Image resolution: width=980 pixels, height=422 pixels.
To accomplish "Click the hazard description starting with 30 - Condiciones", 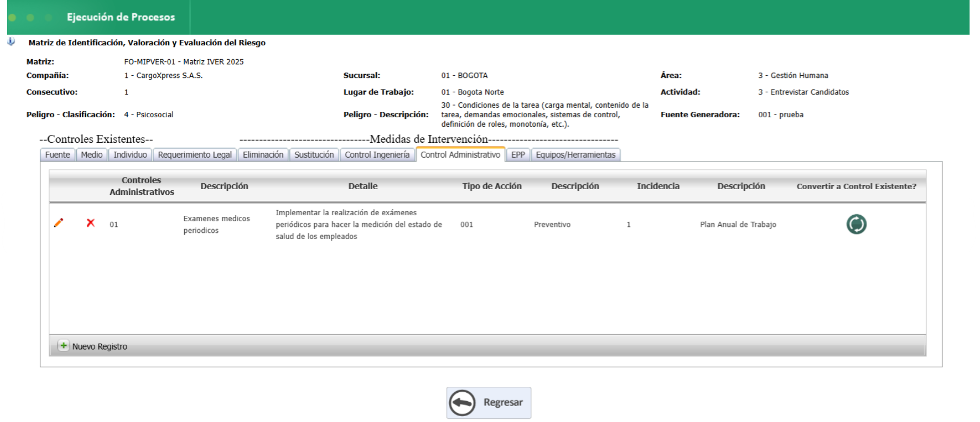I will pyautogui.click(x=545, y=115).
